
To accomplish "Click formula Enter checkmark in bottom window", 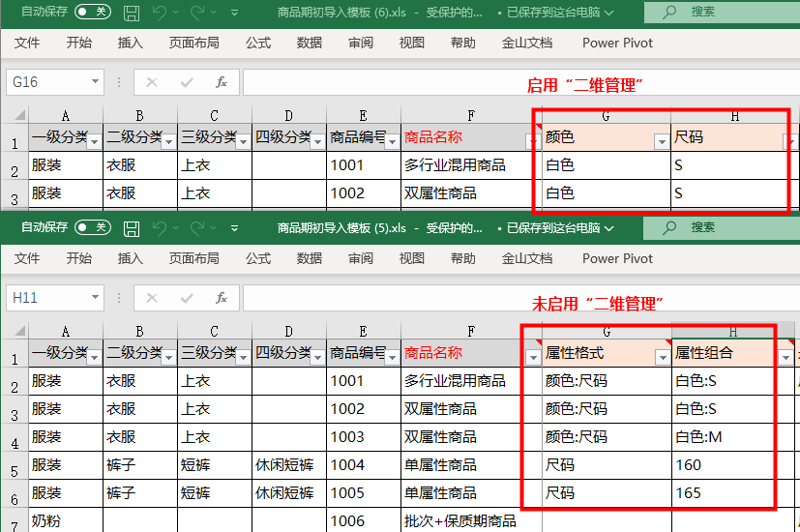I will [187, 298].
